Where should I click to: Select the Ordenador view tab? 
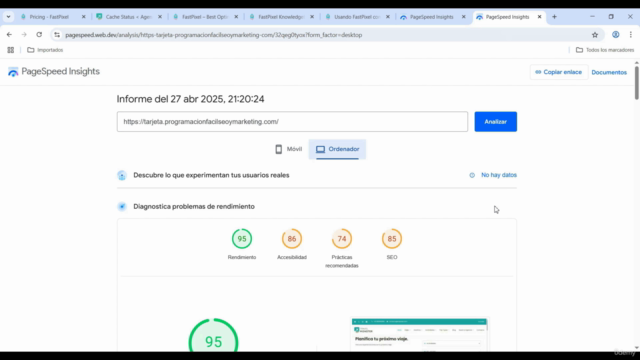click(x=338, y=149)
